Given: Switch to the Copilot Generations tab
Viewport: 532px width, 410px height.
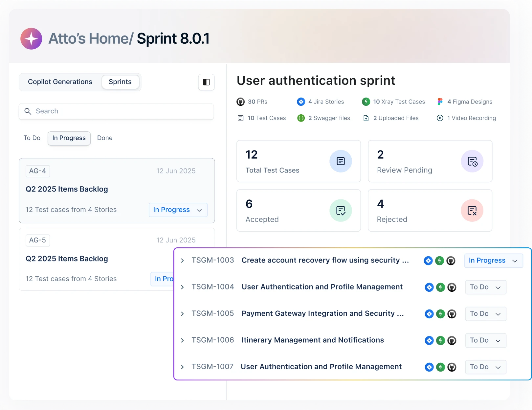Looking at the screenshot, I should [x=60, y=82].
